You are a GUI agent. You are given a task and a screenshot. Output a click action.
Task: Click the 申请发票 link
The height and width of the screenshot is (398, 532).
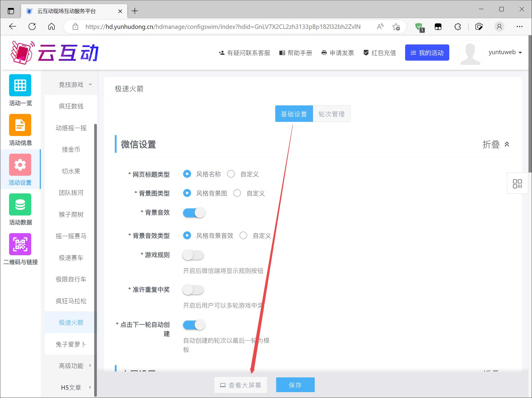(338, 53)
